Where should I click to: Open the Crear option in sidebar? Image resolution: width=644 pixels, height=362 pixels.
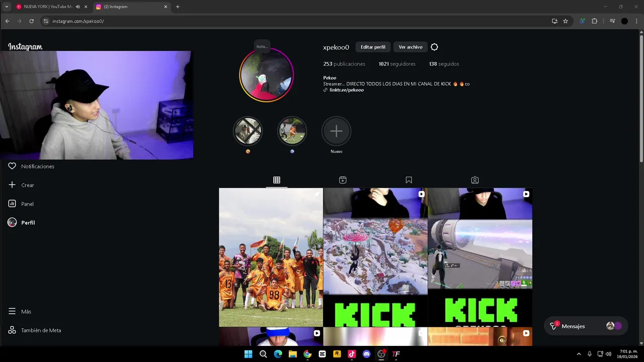[21, 185]
